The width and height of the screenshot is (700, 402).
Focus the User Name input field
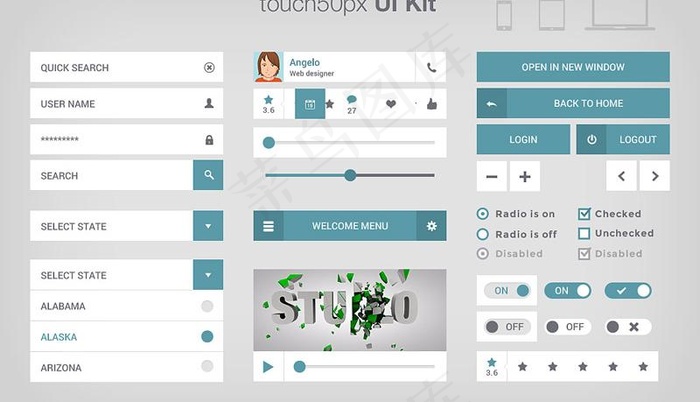click(126, 103)
